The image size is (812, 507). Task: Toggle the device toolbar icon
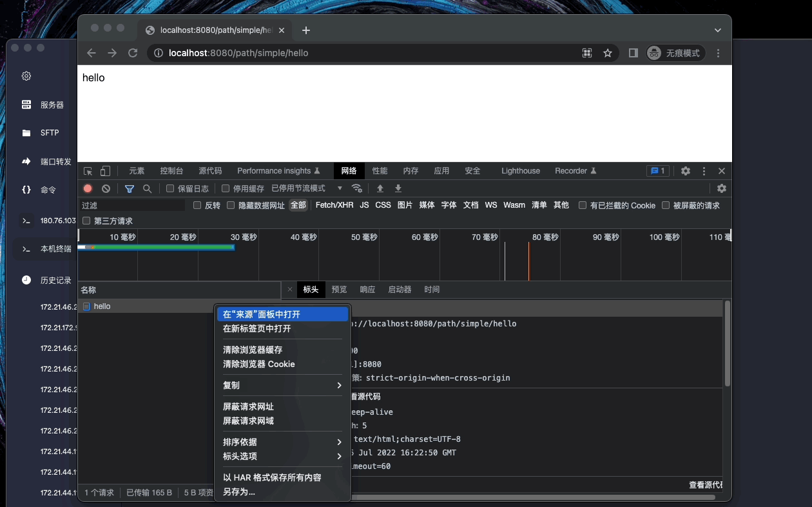105,171
